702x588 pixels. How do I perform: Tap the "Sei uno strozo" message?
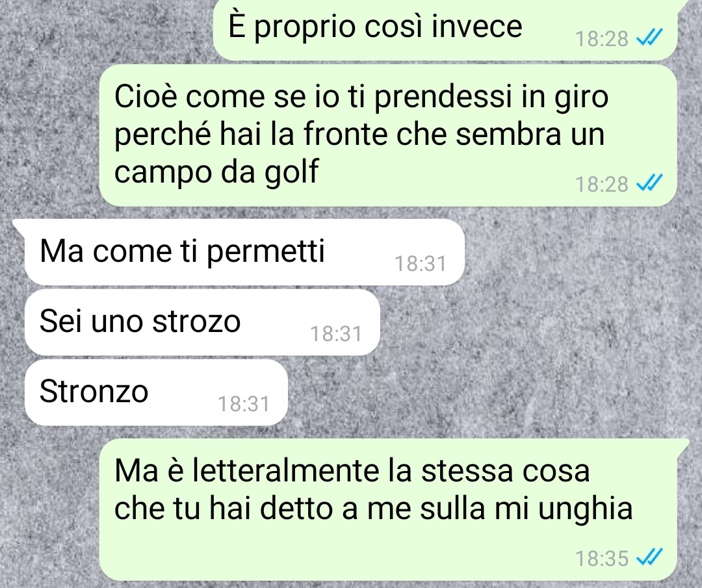pos(202,322)
